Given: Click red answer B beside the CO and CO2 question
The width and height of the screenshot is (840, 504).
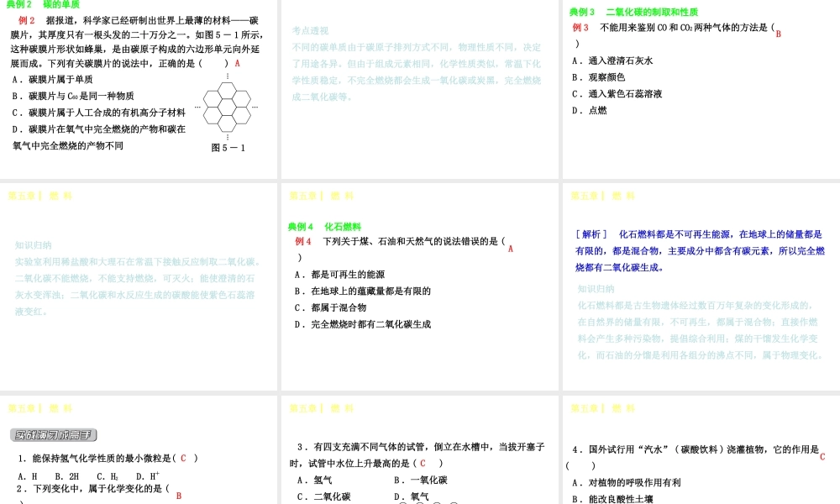Looking at the screenshot, I should point(779,34).
